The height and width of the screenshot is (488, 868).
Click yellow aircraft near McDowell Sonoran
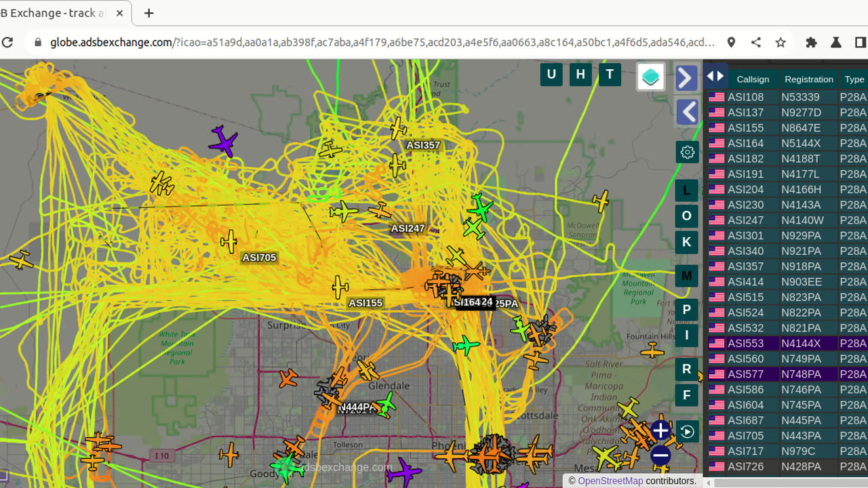click(x=600, y=201)
